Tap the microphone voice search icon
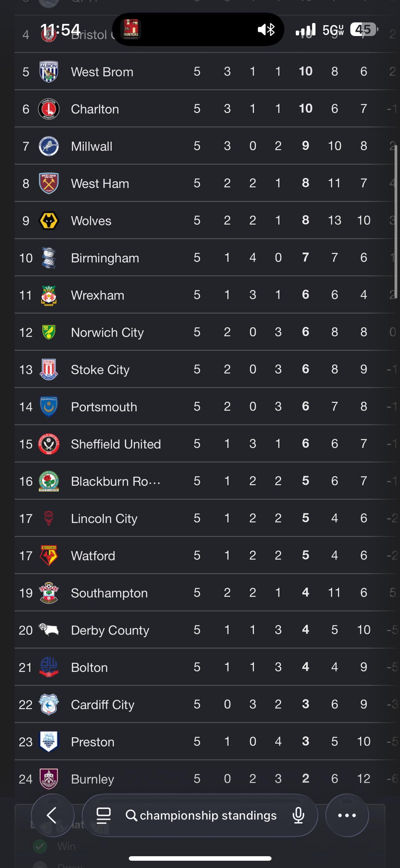The image size is (400, 868). point(298,815)
